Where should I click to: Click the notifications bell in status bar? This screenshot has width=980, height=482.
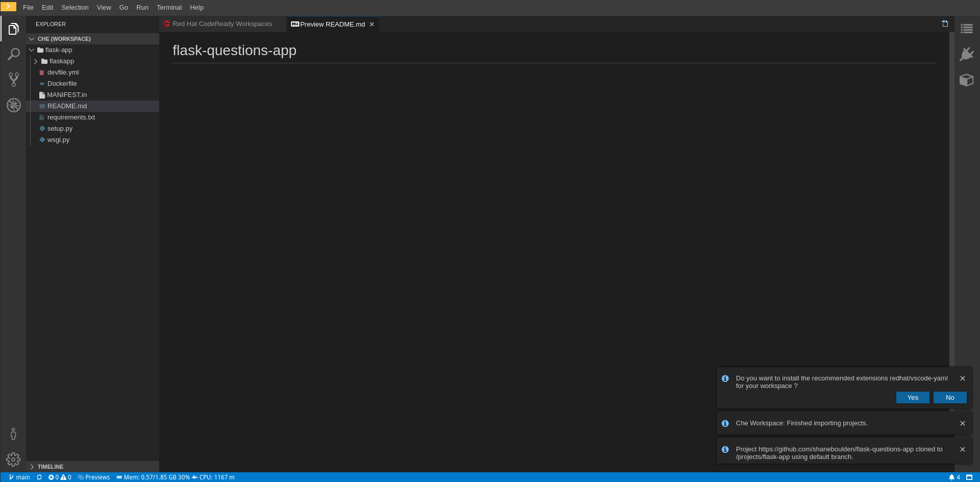(x=951, y=477)
